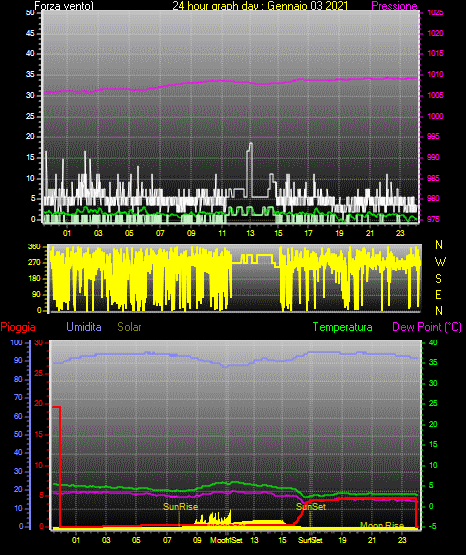The image size is (466, 555).
Task: Click the Umidita legend label
Action: [84, 327]
